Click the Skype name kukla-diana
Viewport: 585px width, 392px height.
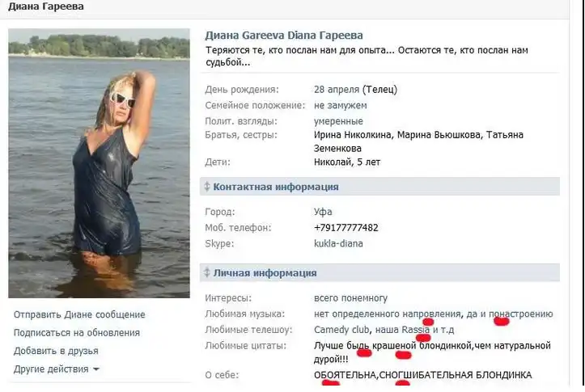click(338, 243)
